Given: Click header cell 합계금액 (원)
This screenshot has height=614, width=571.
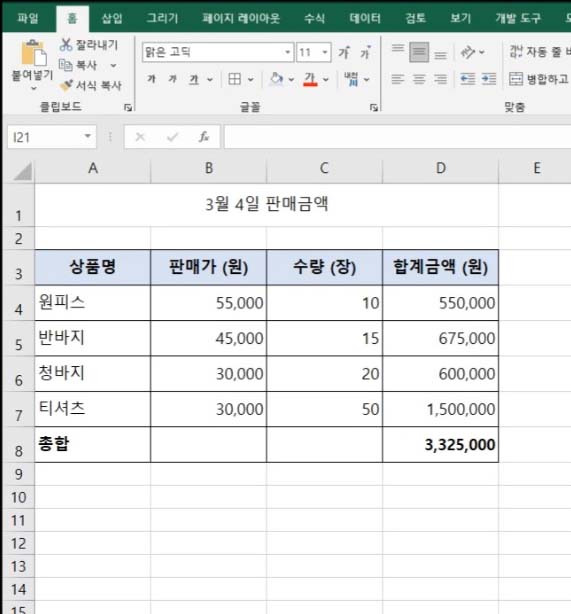Looking at the screenshot, I should click(x=441, y=267).
